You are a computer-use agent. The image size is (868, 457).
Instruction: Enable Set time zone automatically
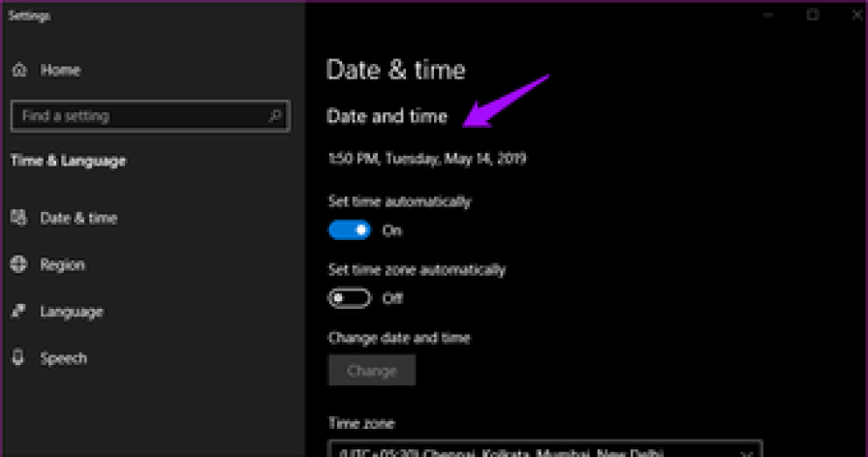(350, 298)
